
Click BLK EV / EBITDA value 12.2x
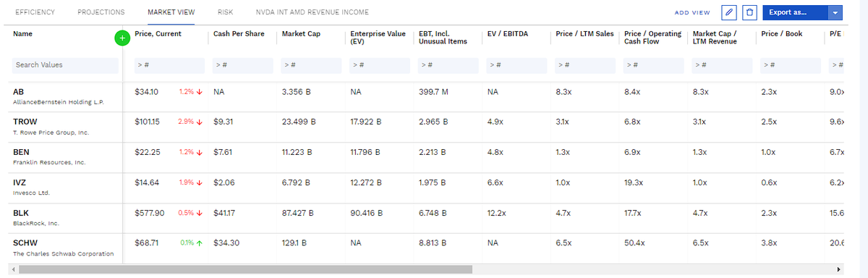496,214
